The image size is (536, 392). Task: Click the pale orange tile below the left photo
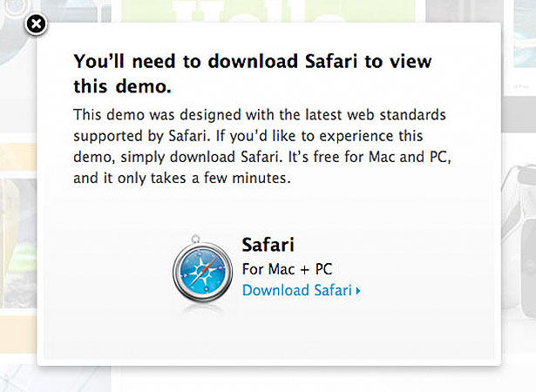point(18,334)
